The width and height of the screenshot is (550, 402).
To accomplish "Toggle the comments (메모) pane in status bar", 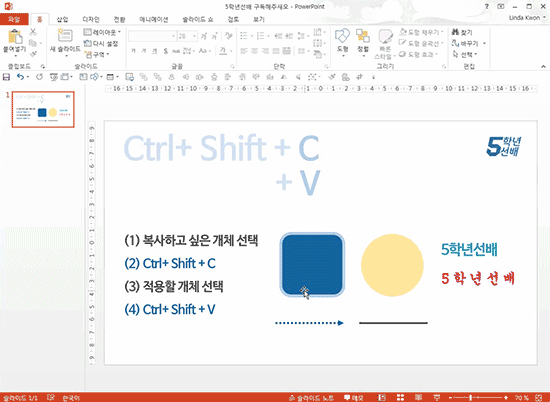I will pyautogui.click(x=353, y=398).
